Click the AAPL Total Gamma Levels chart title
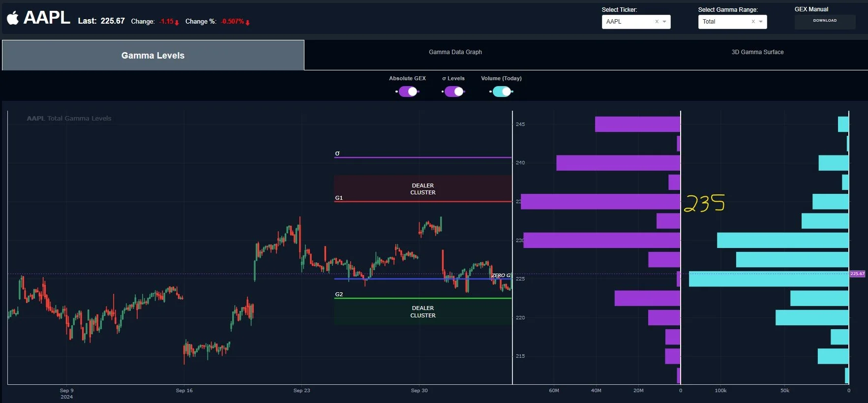 coord(69,119)
